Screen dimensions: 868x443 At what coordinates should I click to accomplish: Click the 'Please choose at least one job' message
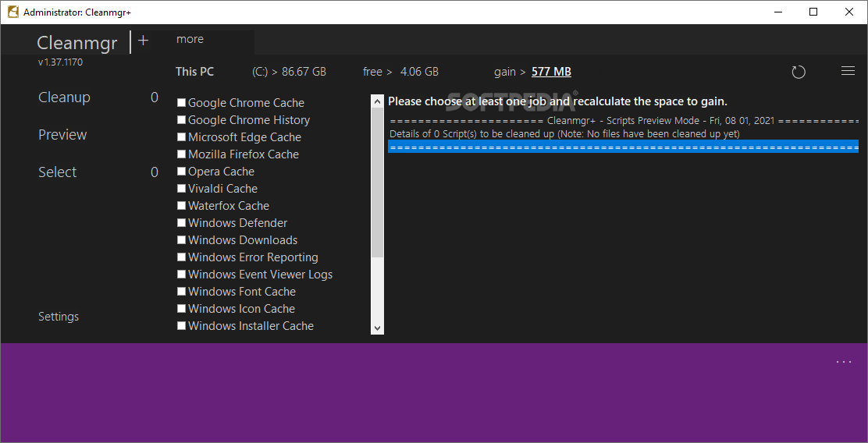(x=557, y=101)
